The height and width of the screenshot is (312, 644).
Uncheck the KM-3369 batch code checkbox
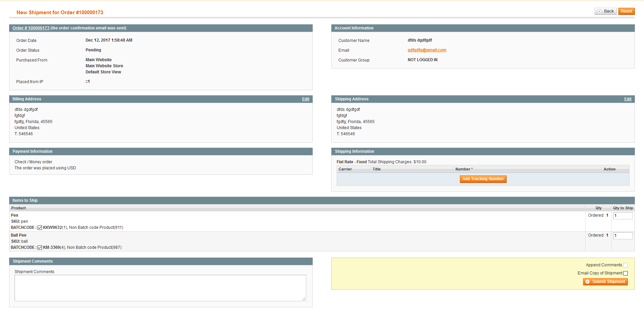[x=40, y=248]
